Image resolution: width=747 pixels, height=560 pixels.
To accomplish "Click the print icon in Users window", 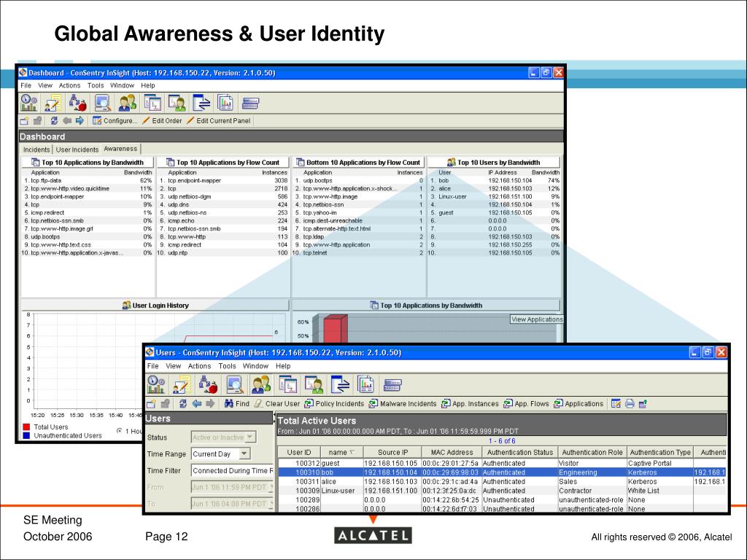I will (630, 404).
